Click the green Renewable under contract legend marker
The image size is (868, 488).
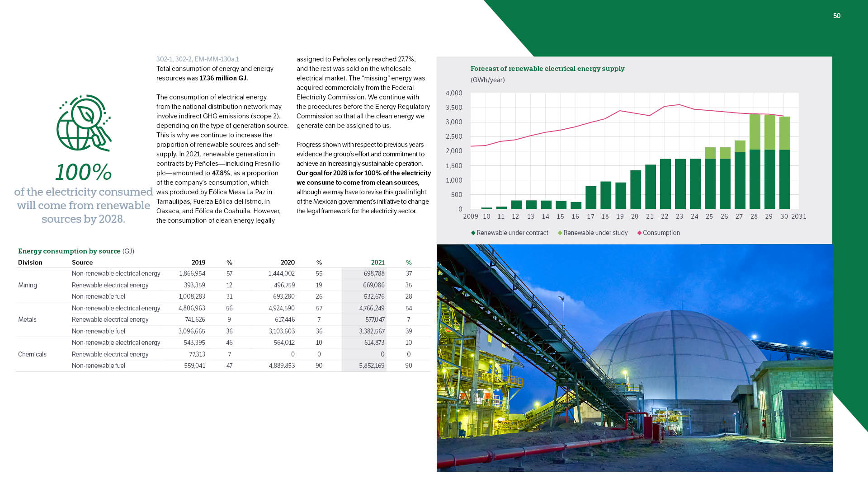[x=473, y=233]
